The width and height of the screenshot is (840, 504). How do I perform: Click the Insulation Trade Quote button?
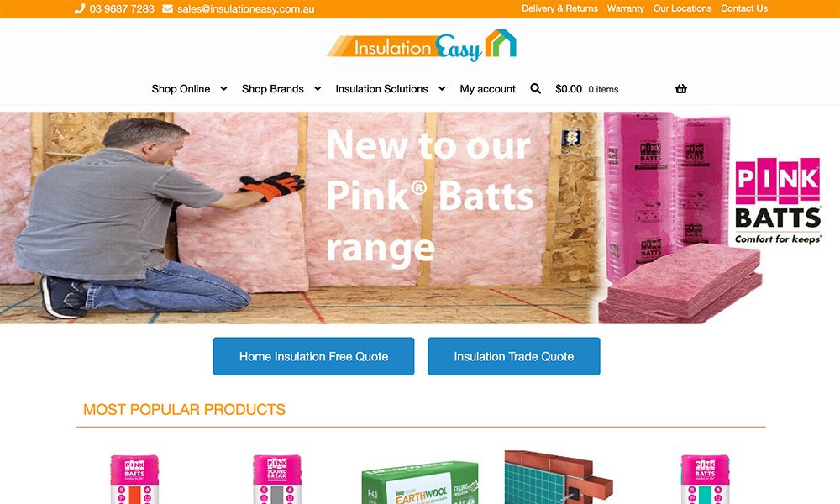[514, 356]
